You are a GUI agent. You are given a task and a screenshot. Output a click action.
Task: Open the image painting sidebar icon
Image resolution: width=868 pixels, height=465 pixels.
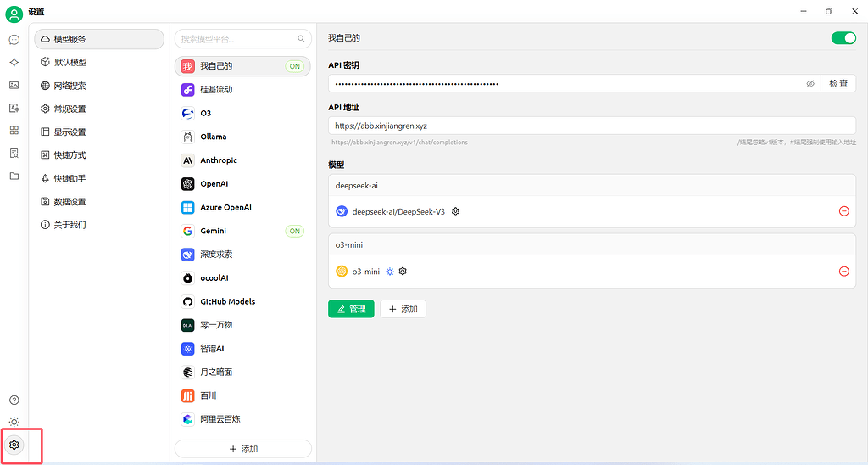(x=14, y=86)
